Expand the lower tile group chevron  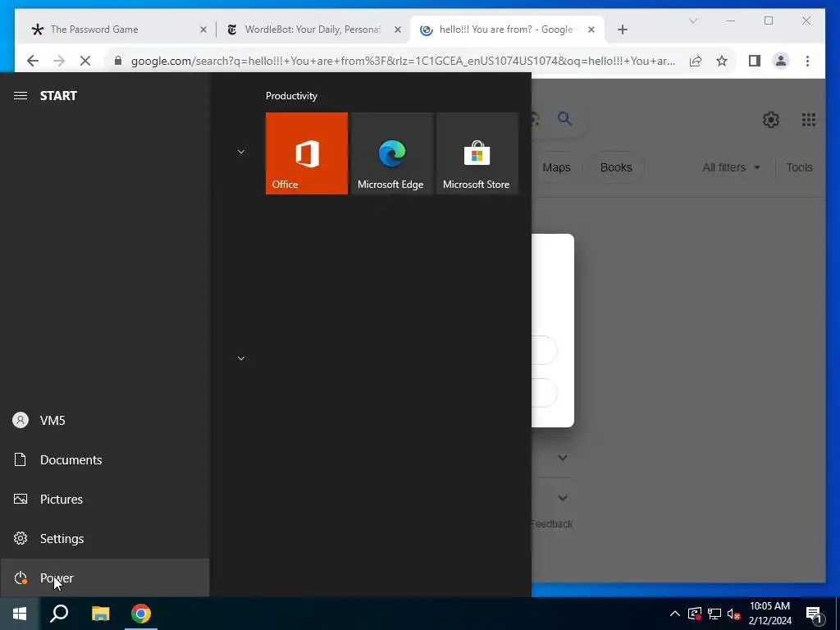tap(241, 358)
